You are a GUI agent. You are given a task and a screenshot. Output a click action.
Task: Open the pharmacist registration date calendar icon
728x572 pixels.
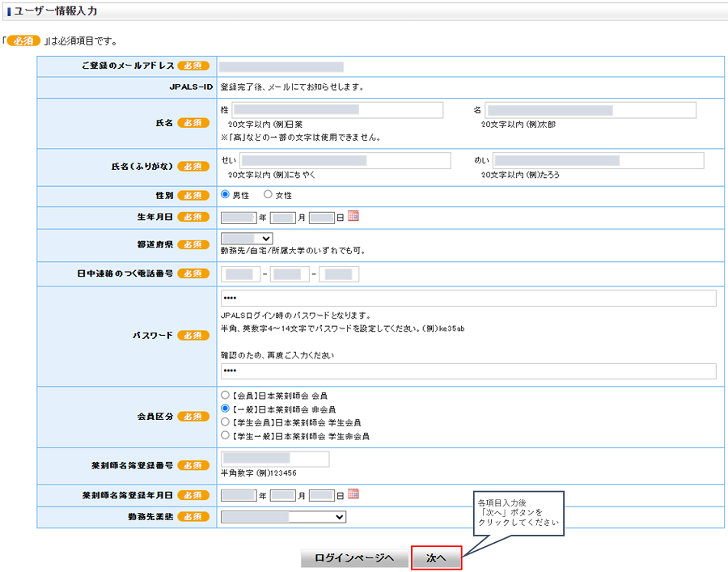coord(353,494)
